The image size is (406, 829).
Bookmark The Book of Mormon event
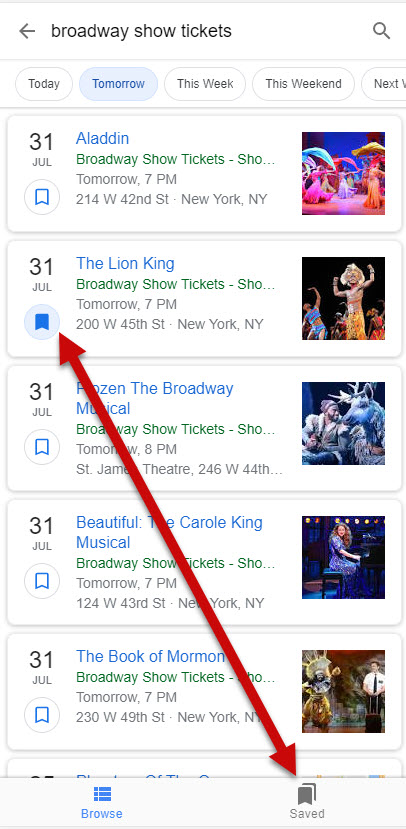pyautogui.click(x=42, y=715)
